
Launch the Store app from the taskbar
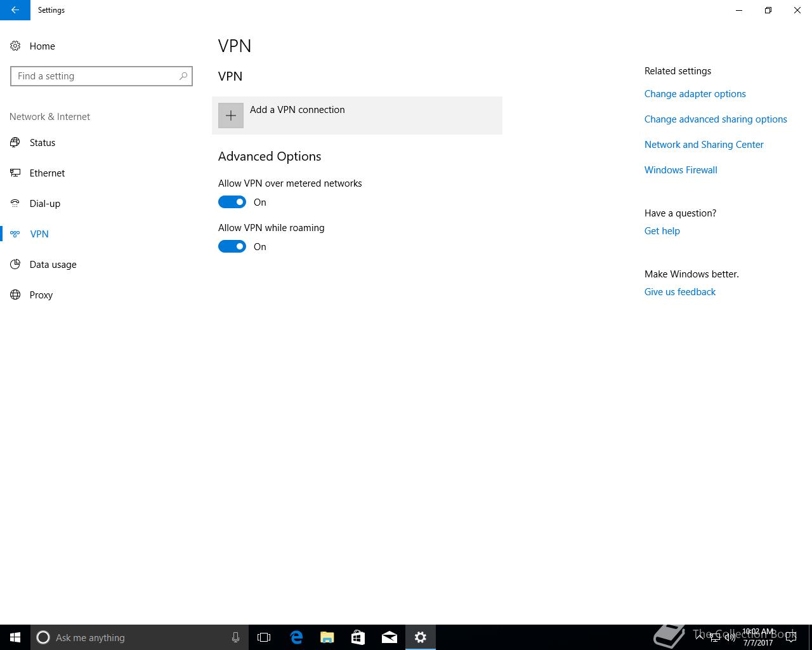(358, 637)
